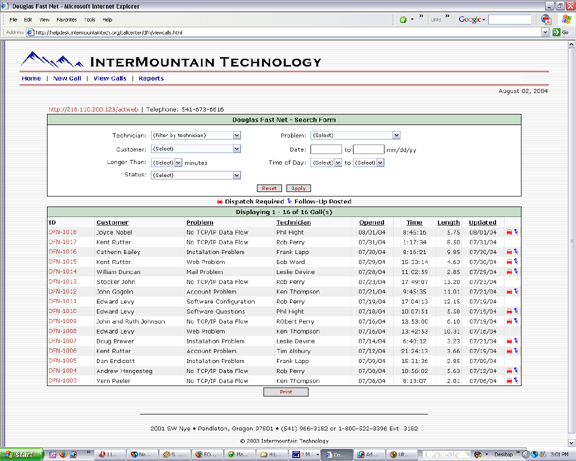Open the Customer select dropdown
This screenshot has width=576, height=461.
[x=237, y=149]
